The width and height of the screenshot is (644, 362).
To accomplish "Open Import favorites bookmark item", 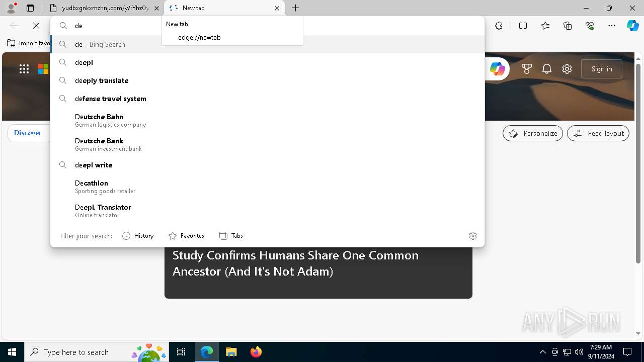I will click(28, 43).
